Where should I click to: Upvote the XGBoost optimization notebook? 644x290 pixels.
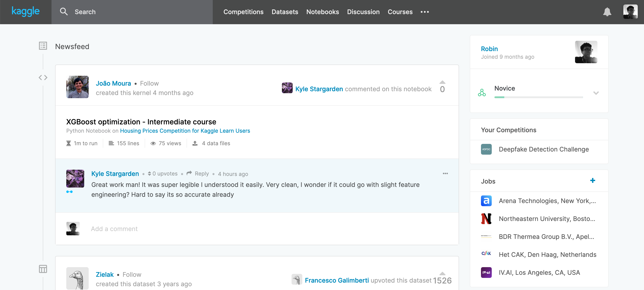tap(442, 82)
